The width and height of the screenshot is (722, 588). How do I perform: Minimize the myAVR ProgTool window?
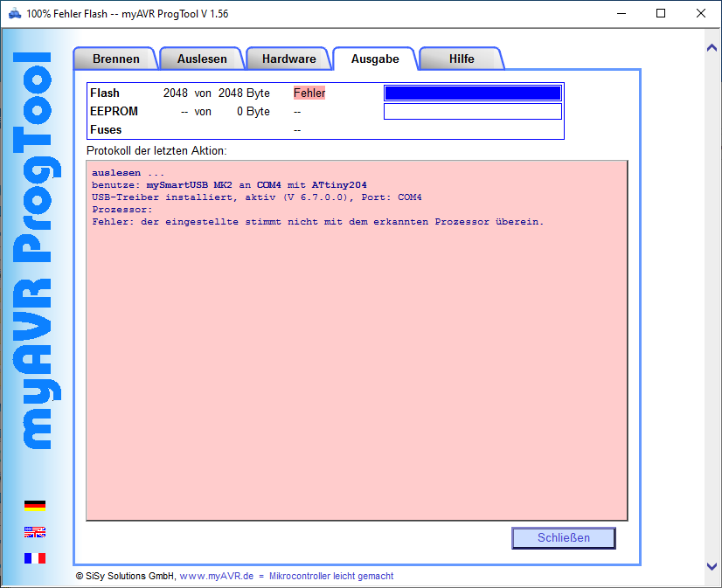click(x=621, y=13)
